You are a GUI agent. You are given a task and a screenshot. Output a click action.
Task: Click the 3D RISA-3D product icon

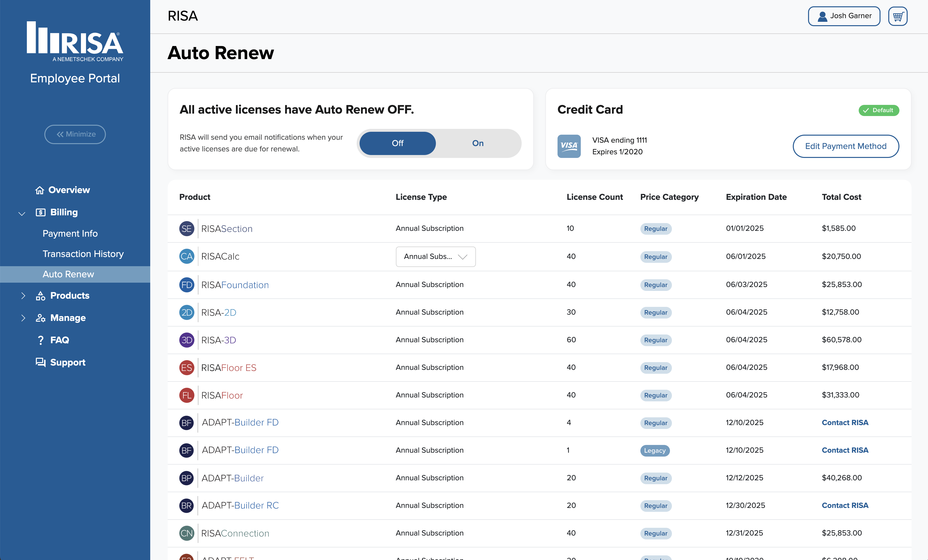click(186, 340)
